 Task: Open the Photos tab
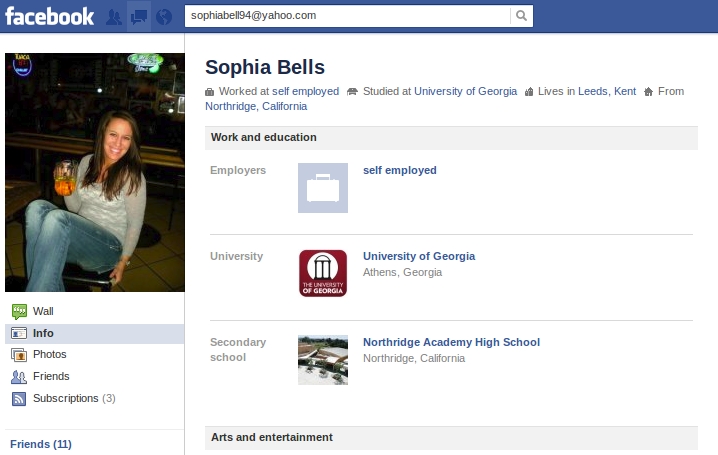click(49, 354)
